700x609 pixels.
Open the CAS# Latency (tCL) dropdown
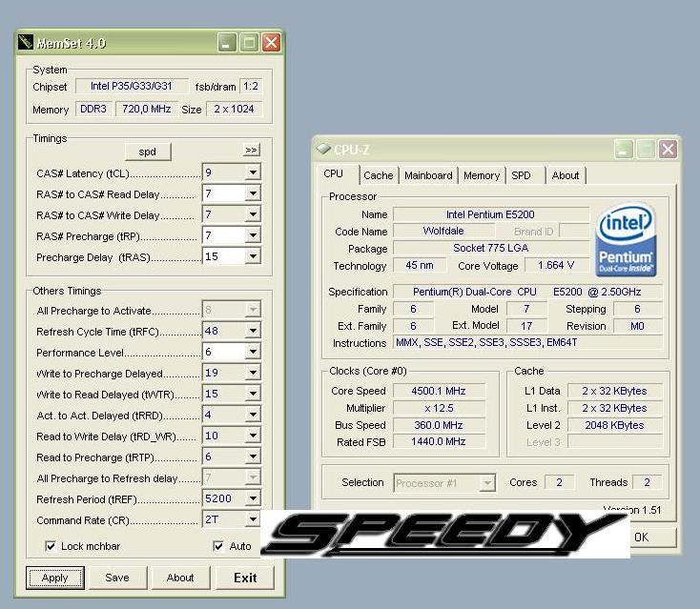click(253, 173)
